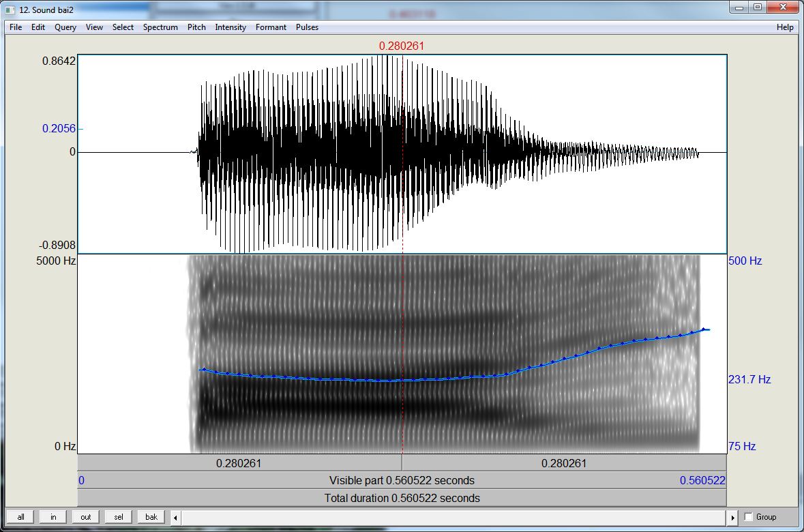The width and height of the screenshot is (804, 532).
Task: Click the 0.560522 end time label
Action: 702,481
